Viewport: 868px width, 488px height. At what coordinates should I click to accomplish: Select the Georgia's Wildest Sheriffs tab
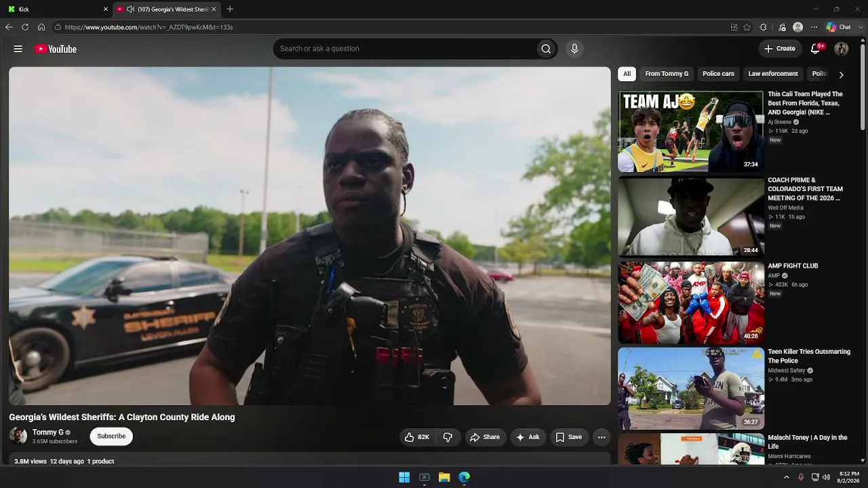pyautogui.click(x=167, y=9)
